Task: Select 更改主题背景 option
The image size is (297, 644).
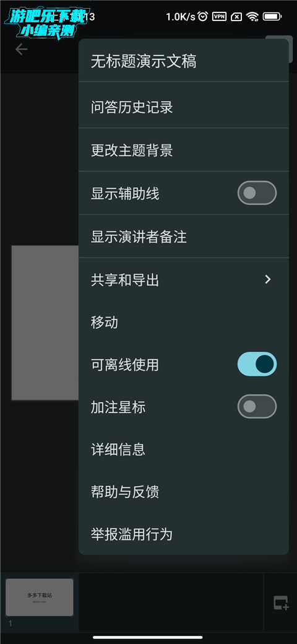Action: (x=184, y=150)
